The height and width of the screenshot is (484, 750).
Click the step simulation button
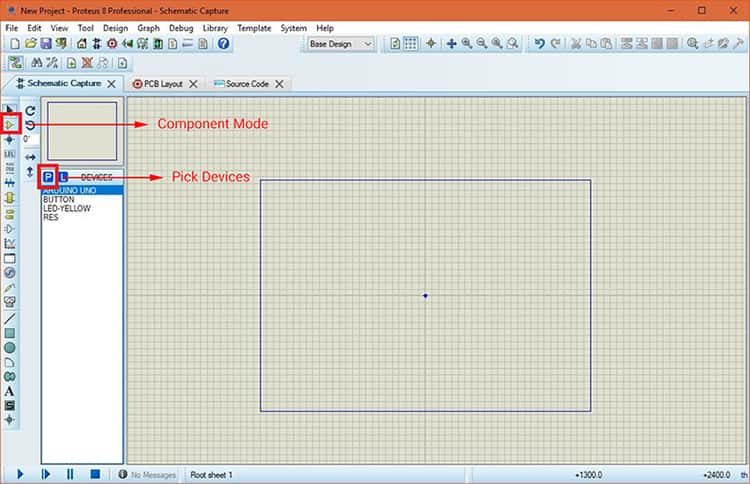tap(45, 474)
